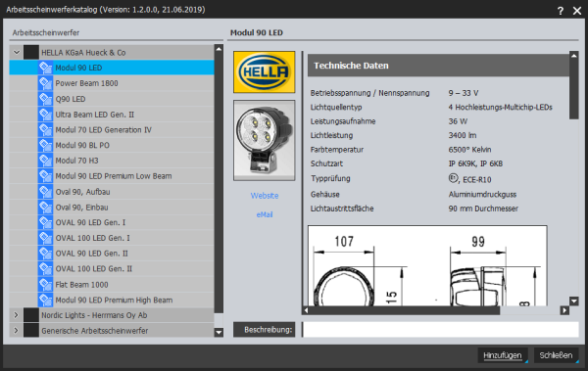Image resolution: width=588 pixels, height=371 pixels.
Task: Click the icon beside OVAL 90 LED Gen. I
Action: tap(45, 222)
